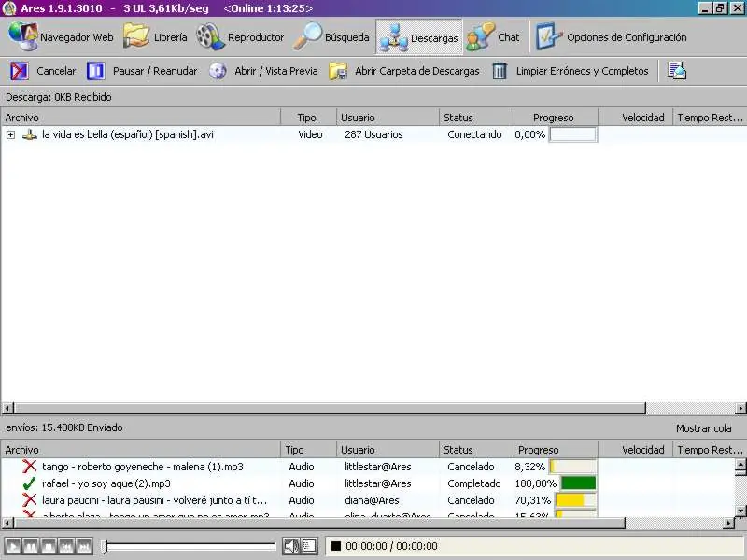
Task: Click the la vida es bella file icon
Action: (x=30, y=134)
